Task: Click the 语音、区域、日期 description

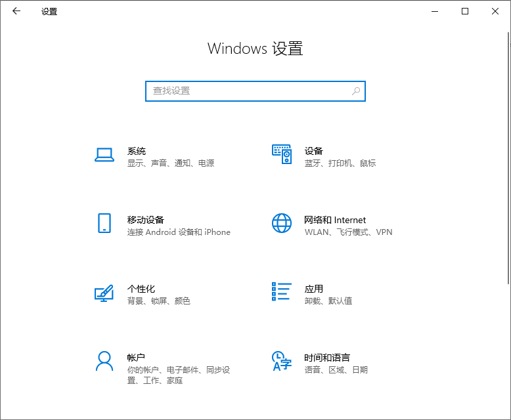Action: tap(336, 370)
